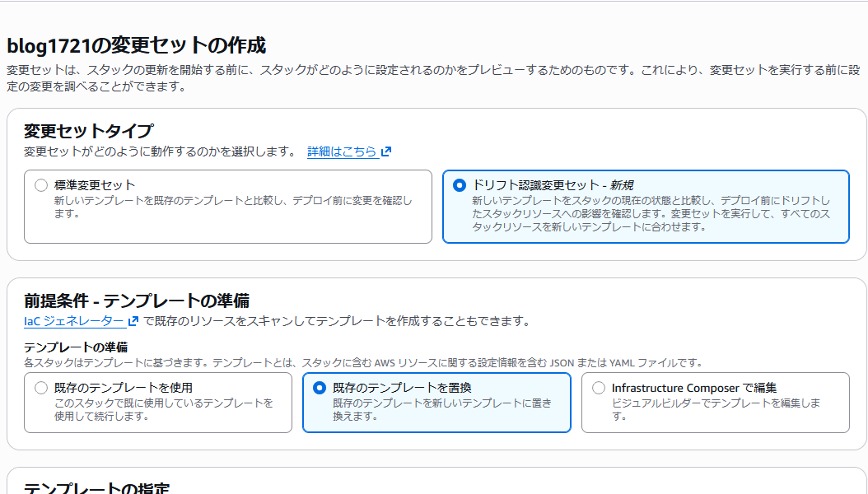Click the blog1721の変更セットの作成 page heading
The image size is (868, 494).
137,45
